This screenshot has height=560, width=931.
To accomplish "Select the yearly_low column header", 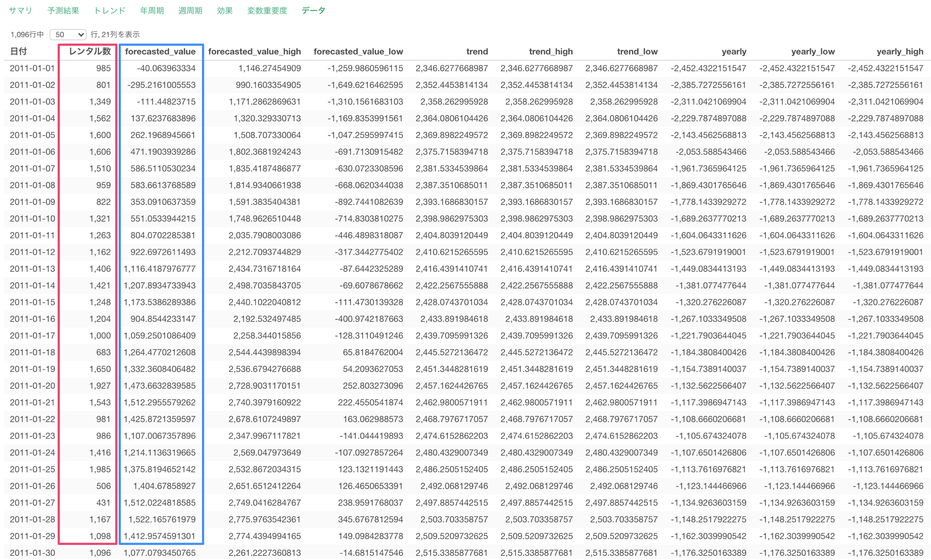I will 813,51.
